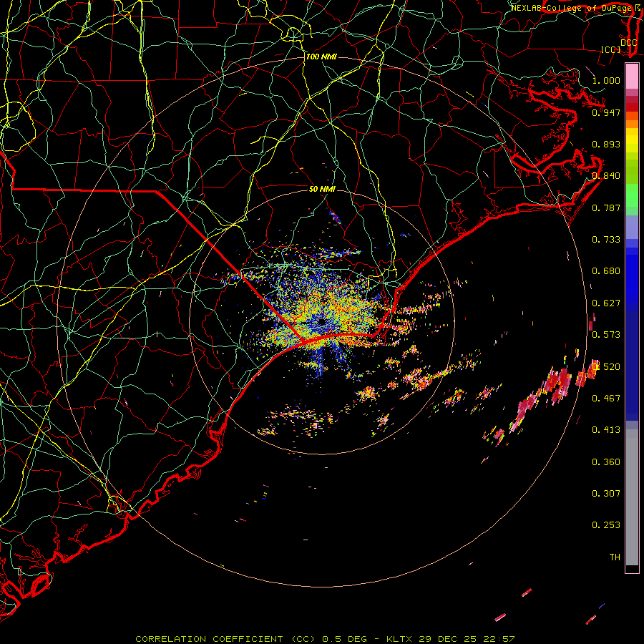Image resolution: width=644 pixels, height=644 pixels.
Task: Select the 0.733 scale value
Action: [x=606, y=239]
